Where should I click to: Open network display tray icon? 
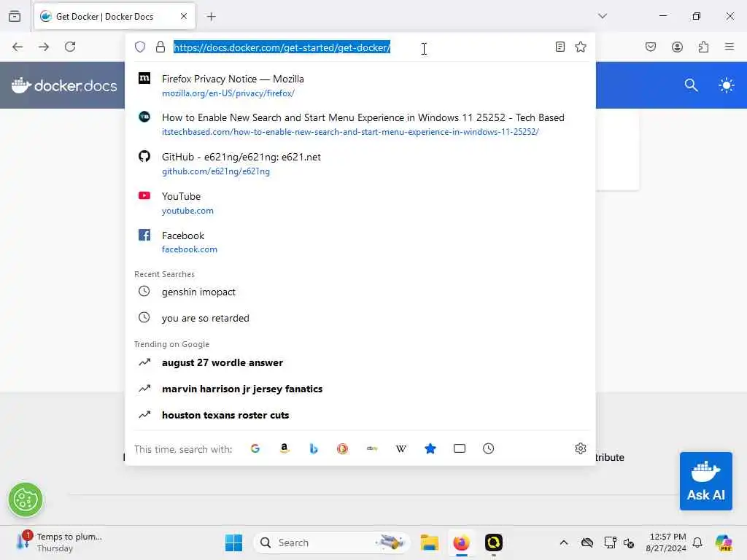coord(610,542)
